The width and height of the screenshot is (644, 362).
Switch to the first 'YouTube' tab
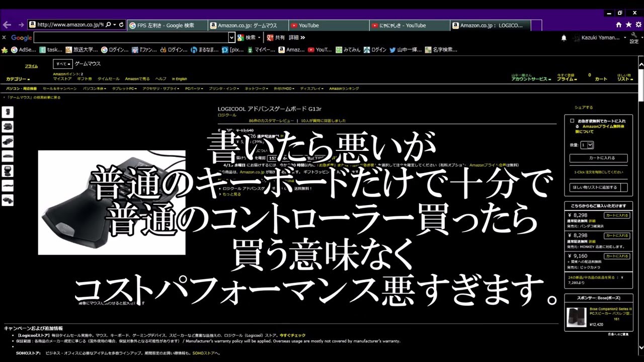tap(329, 25)
